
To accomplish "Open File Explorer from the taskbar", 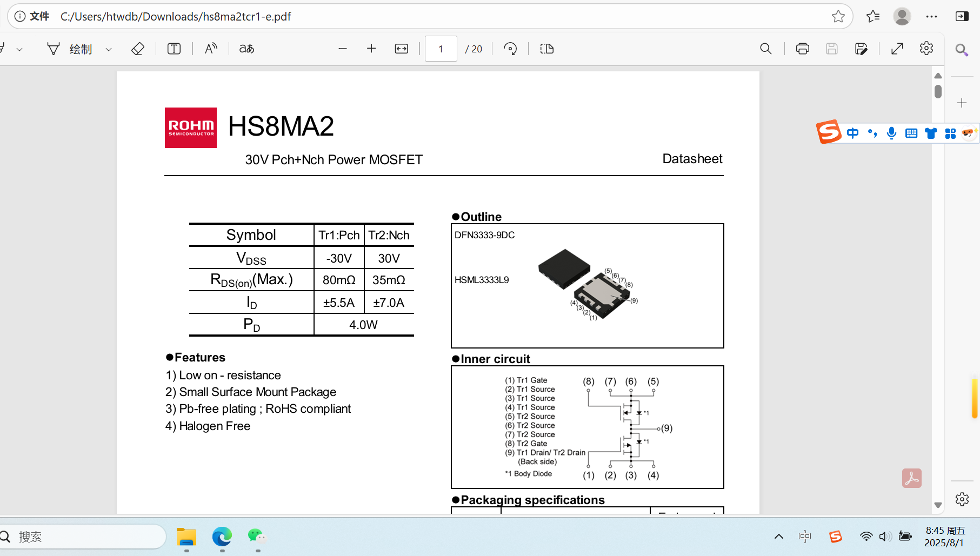I will click(x=186, y=537).
